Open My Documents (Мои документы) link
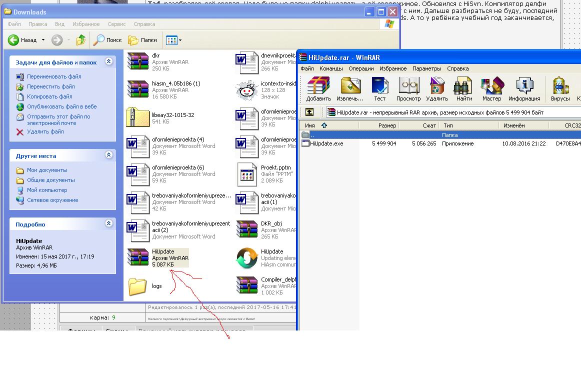581x392 pixels. [47, 170]
